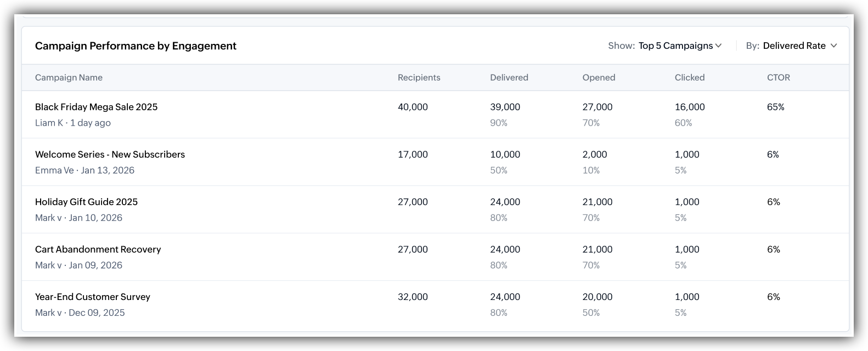
Task: Expand the Delivered Rate sort dropdown
Action: (800, 46)
